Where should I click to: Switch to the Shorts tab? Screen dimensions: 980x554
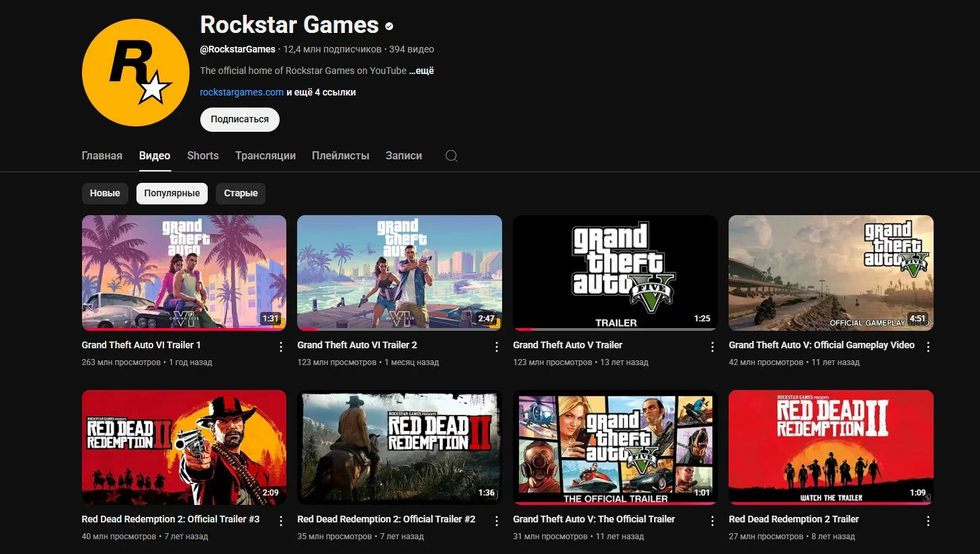pyautogui.click(x=202, y=156)
